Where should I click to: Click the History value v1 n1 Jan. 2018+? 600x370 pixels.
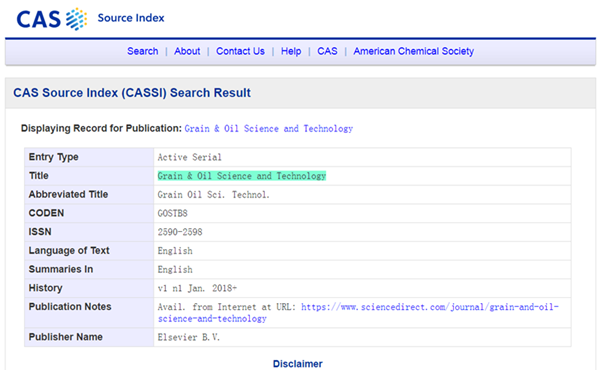[197, 288]
